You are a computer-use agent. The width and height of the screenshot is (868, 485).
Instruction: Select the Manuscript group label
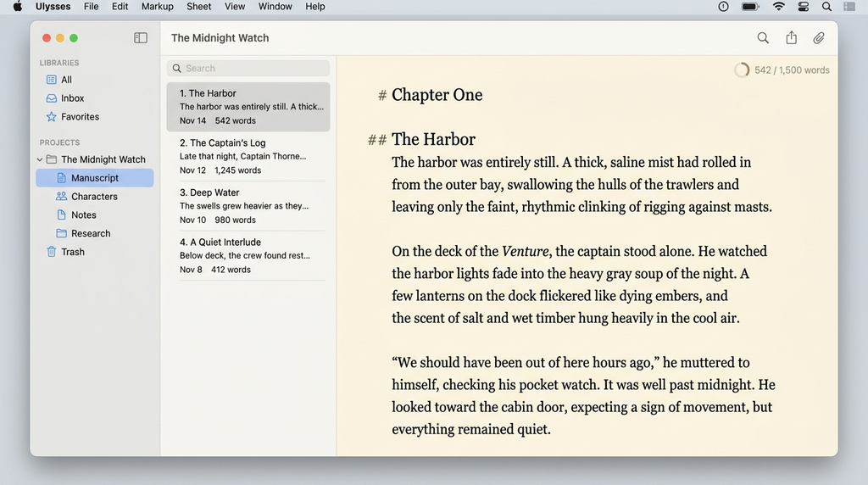[x=95, y=178]
